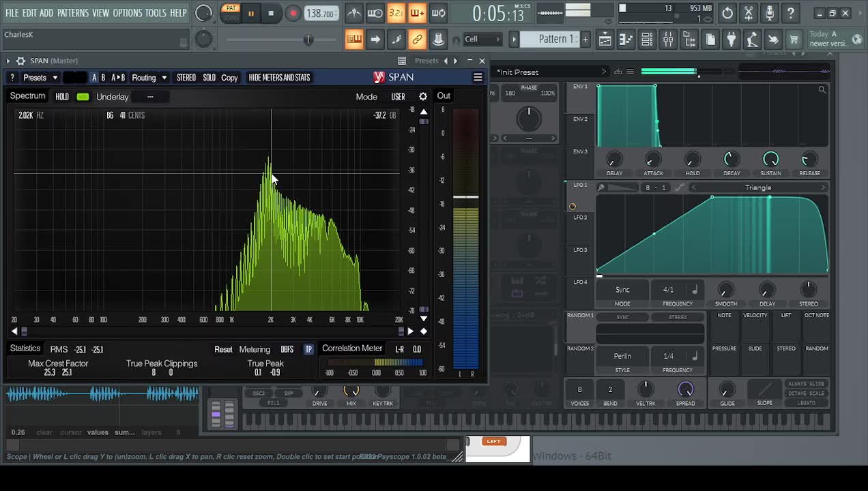Image resolution: width=868 pixels, height=491 pixels.
Task: Toggle SOLO in SPAN
Action: (x=209, y=78)
